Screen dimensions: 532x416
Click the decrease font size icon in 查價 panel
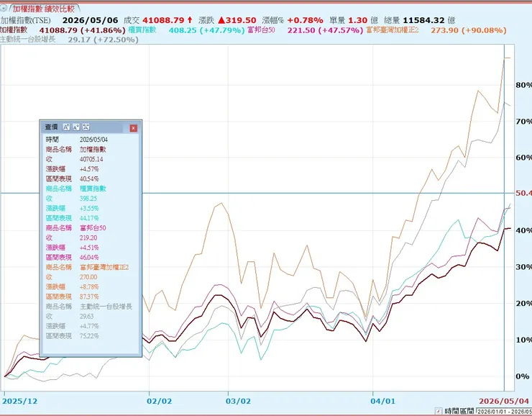pyautogui.click(x=76, y=127)
